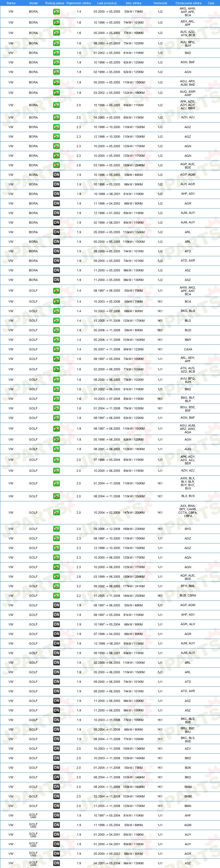Click diesel ON icon in GOLF VAN ASZ row

click(x=56, y=863)
